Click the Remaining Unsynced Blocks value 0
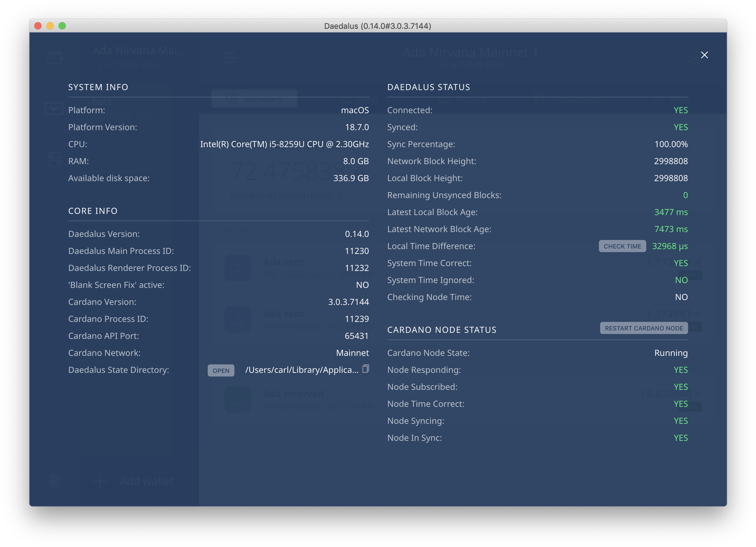The width and height of the screenshot is (756, 547). point(685,195)
